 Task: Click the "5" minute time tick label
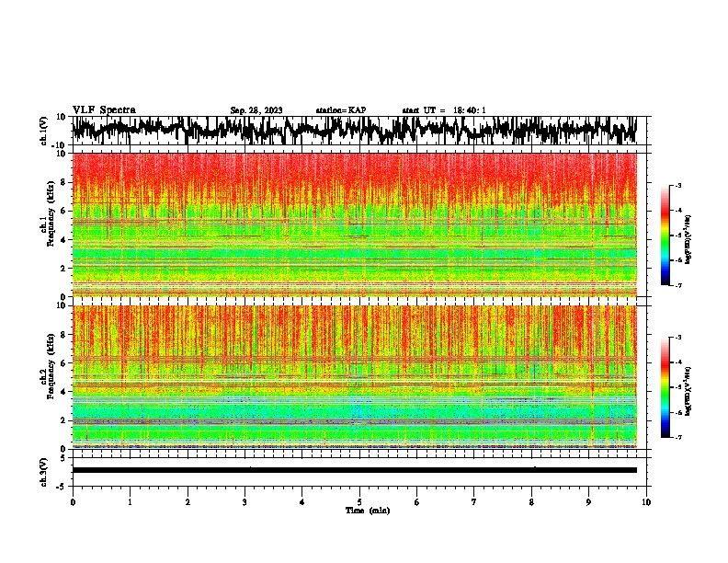point(359,502)
